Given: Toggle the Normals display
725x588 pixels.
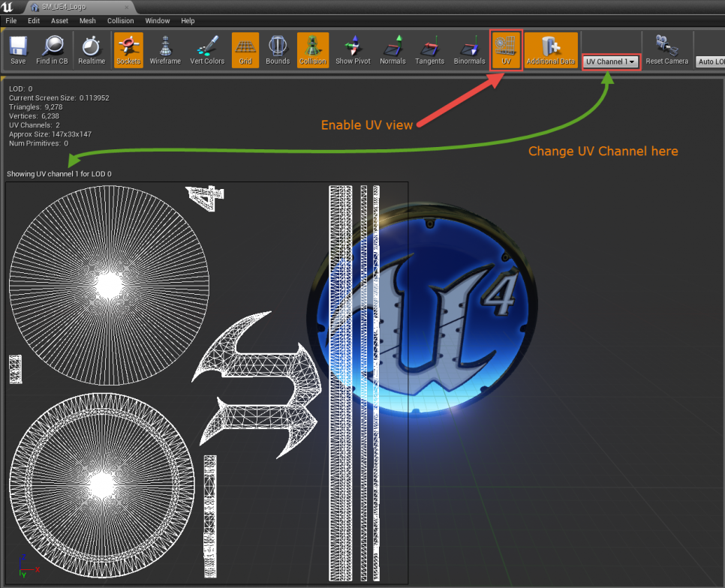Looking at the screenshot, I should coord(393,50).
